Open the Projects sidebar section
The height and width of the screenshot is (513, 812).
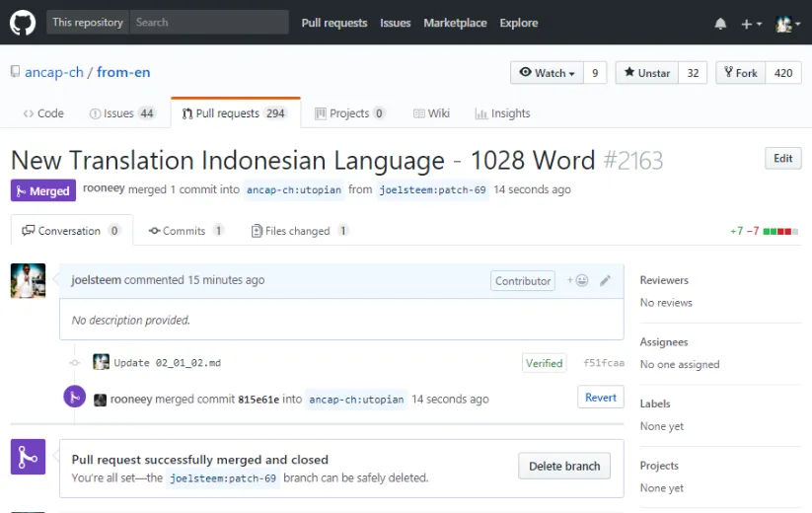659,466
